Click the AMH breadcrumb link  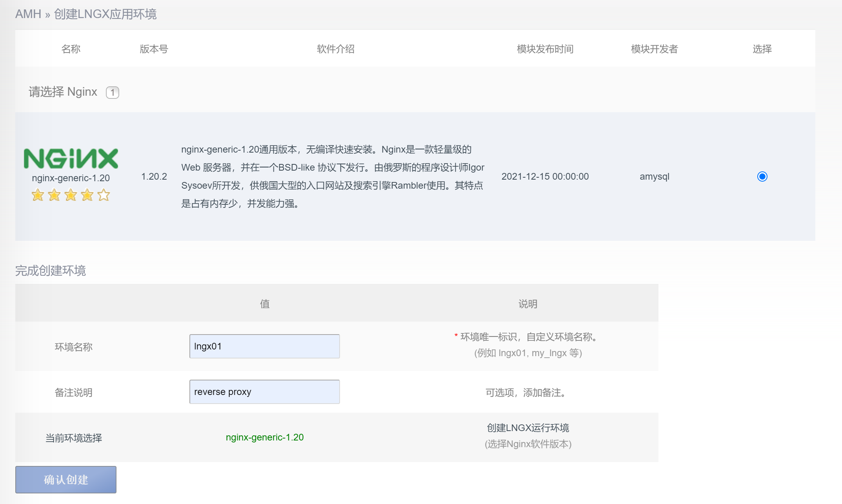tap(28, 14)
